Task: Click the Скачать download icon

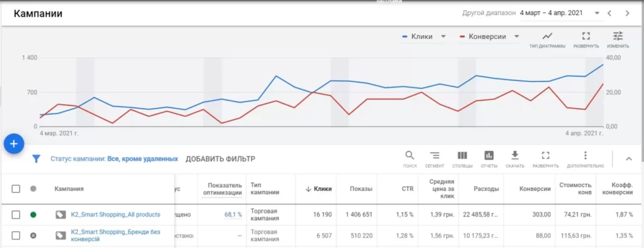Action: (514, 155)
